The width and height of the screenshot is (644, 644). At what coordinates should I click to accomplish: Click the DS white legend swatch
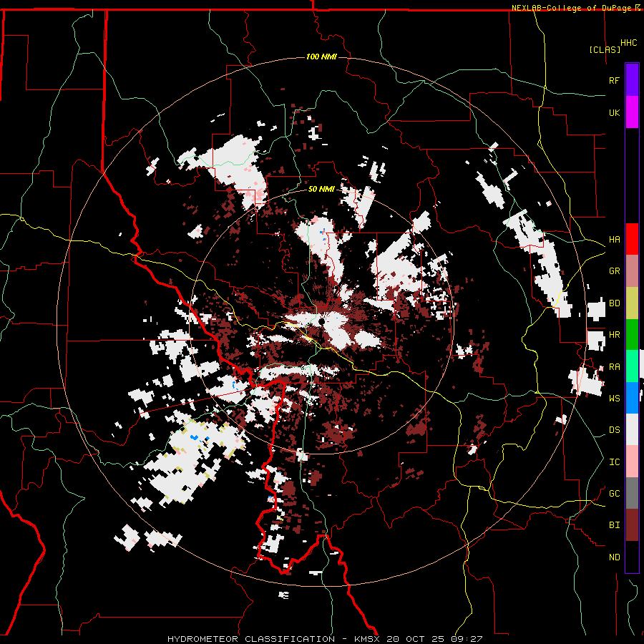coord(632,429)
